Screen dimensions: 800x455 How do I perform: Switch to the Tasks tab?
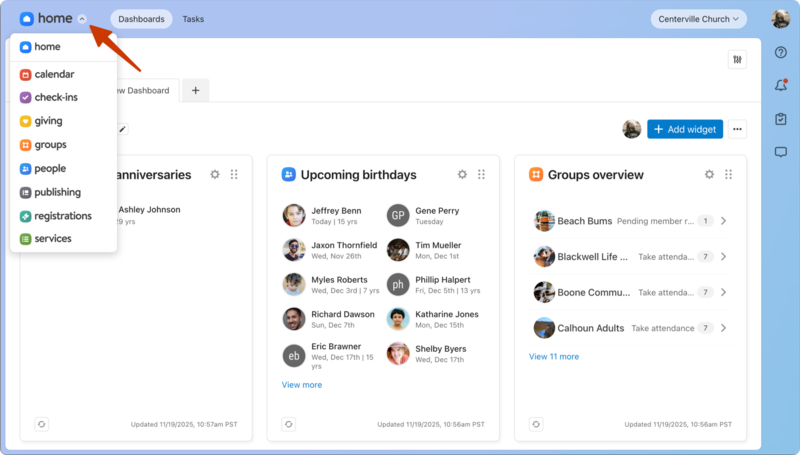193,19
